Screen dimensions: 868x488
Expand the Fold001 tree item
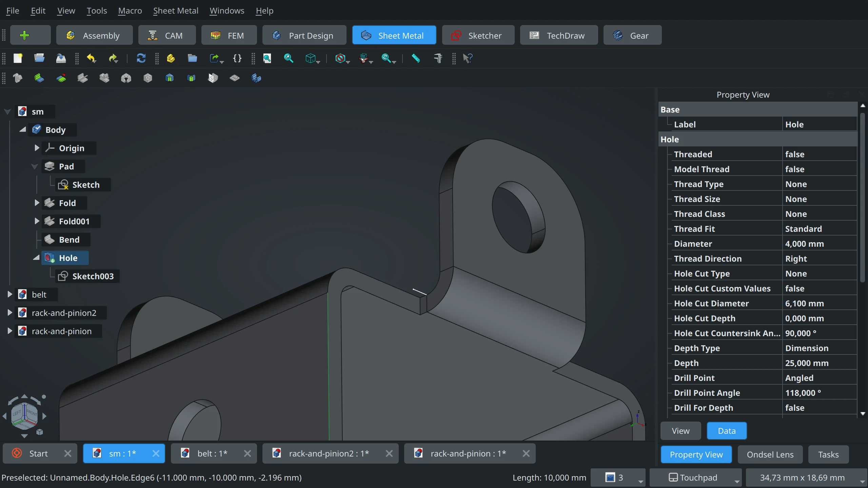(x=37, y=221)
